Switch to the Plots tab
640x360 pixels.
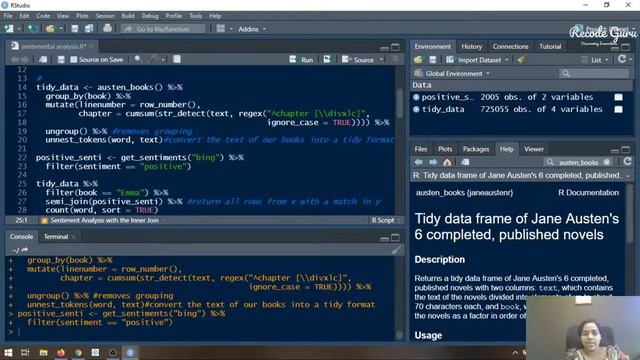[445, 149]
